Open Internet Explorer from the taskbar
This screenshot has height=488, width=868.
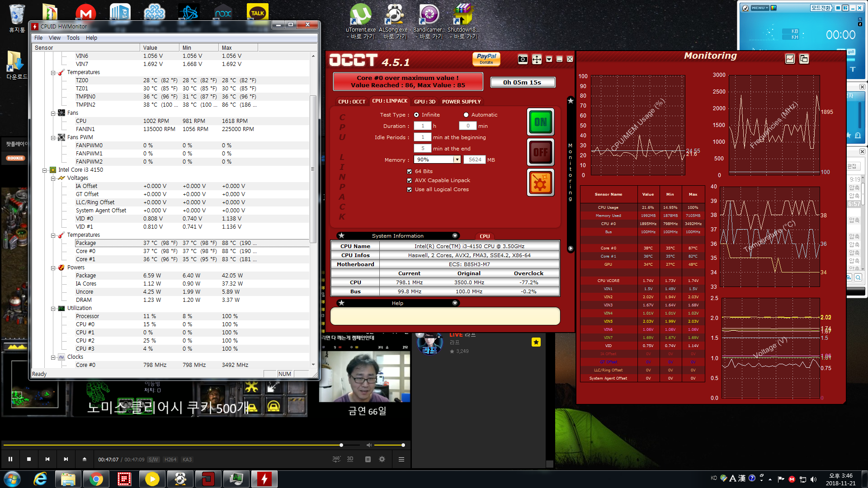[41, 479]
